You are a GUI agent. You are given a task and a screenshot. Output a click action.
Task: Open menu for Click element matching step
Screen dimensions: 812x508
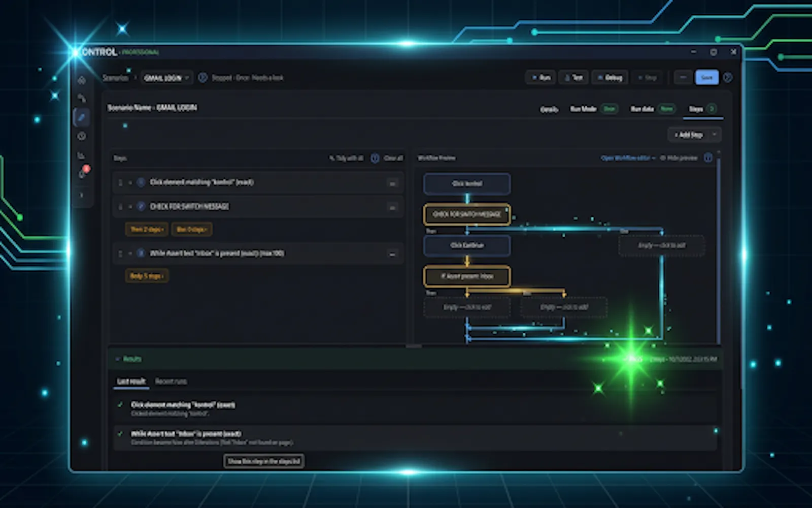coord(392,183)
